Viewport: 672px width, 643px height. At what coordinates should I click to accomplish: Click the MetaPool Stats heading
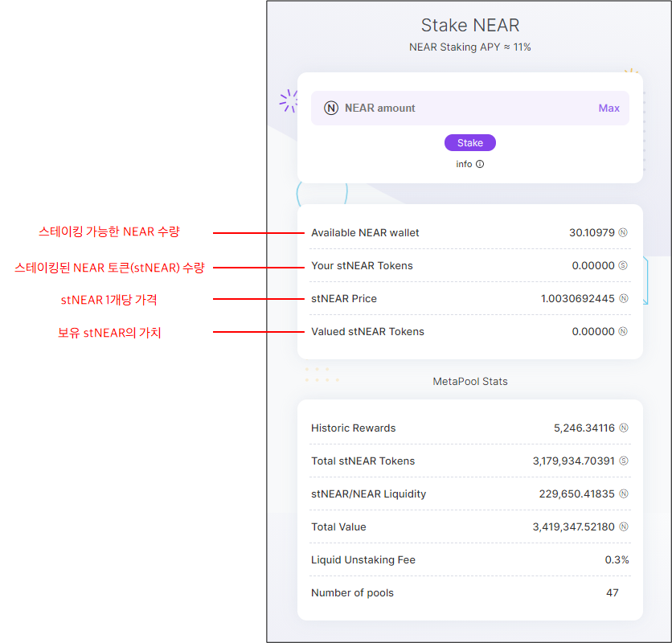coord(470,382)
